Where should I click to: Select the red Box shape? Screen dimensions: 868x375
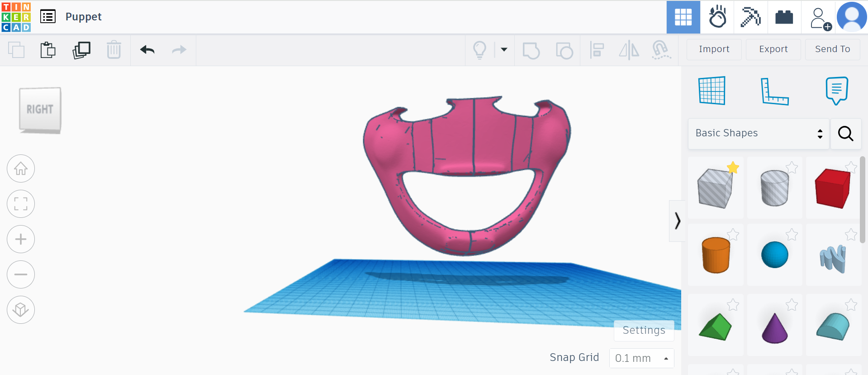[x=833, y=188]
